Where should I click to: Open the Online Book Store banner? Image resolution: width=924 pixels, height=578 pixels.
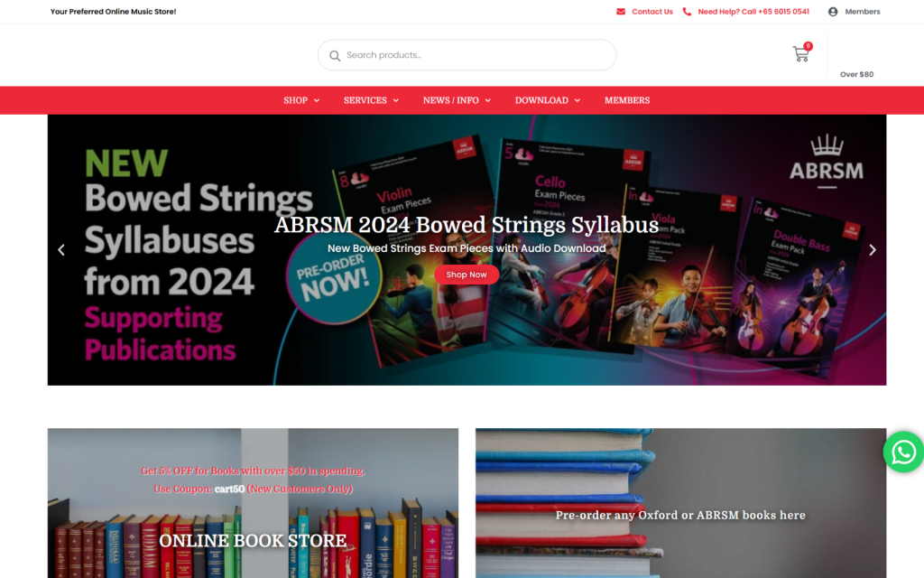(253, 503)
